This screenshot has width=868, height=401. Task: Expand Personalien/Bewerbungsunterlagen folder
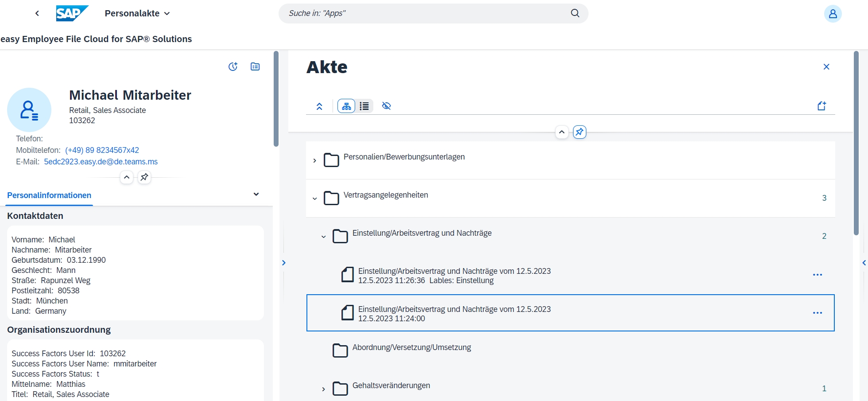coord(314,160)
